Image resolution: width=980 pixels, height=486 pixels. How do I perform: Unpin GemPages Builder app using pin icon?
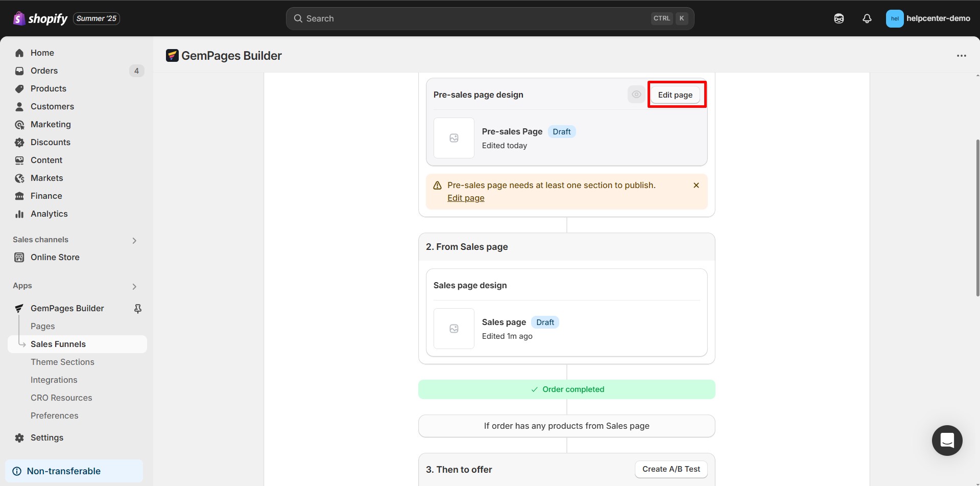(x=137, y=308)
